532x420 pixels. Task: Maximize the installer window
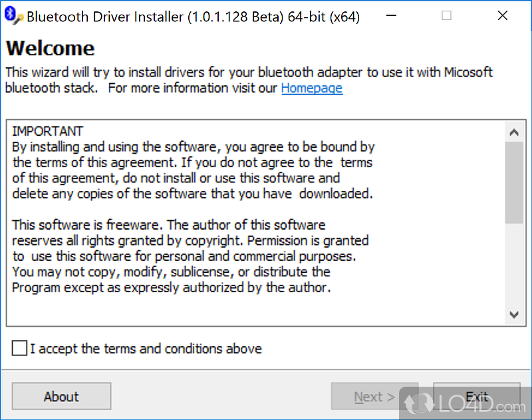446,16
